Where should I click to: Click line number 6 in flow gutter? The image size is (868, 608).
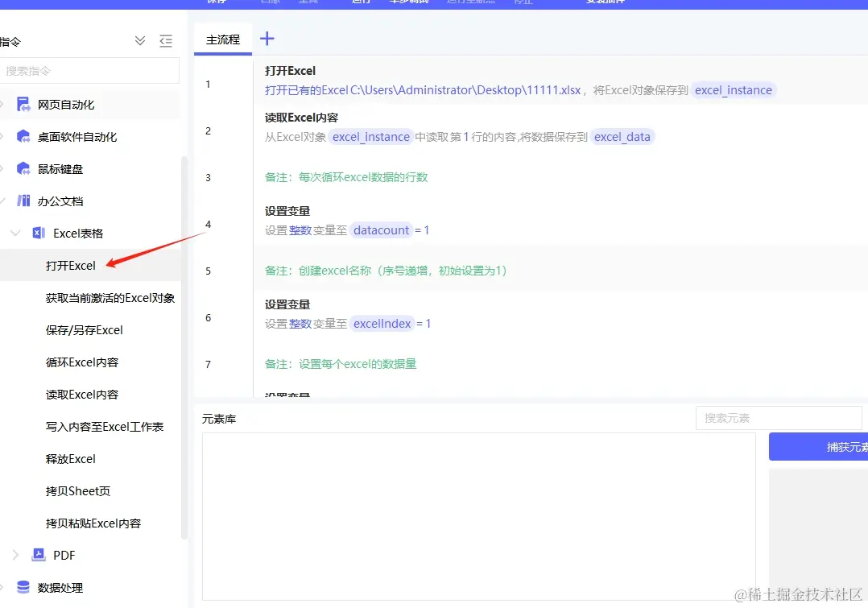208,318
